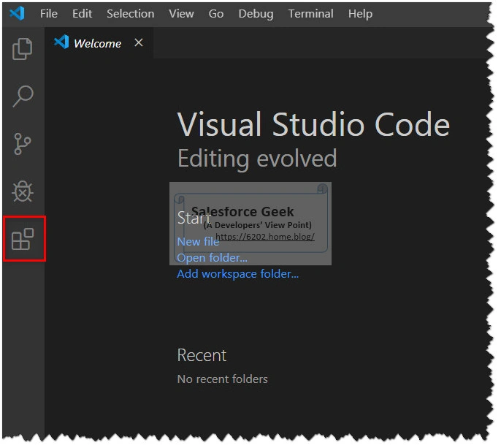Click the VS Code logo in title bar
The width and height of the screenshot is (501, 448).
point(17,13)
